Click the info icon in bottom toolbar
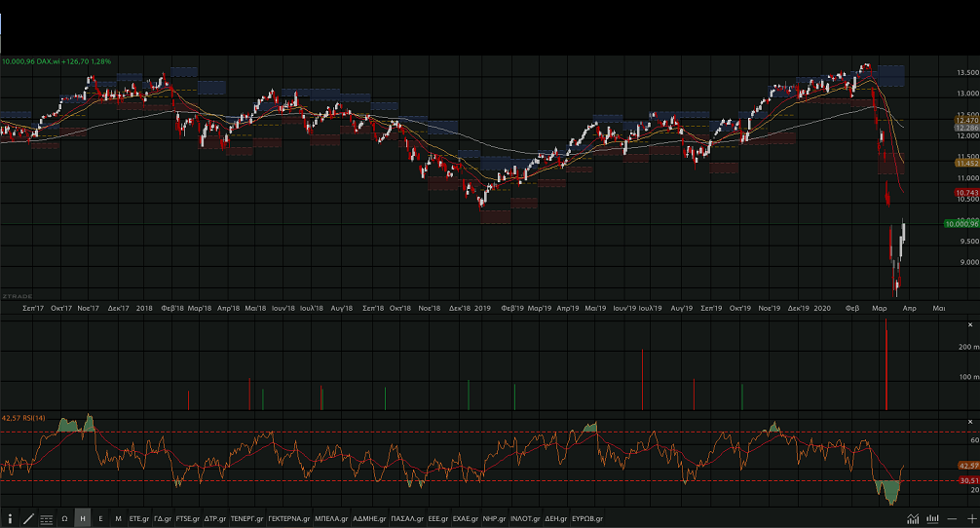This screenshot has width=980, height=528. click(x=10, y=519)
